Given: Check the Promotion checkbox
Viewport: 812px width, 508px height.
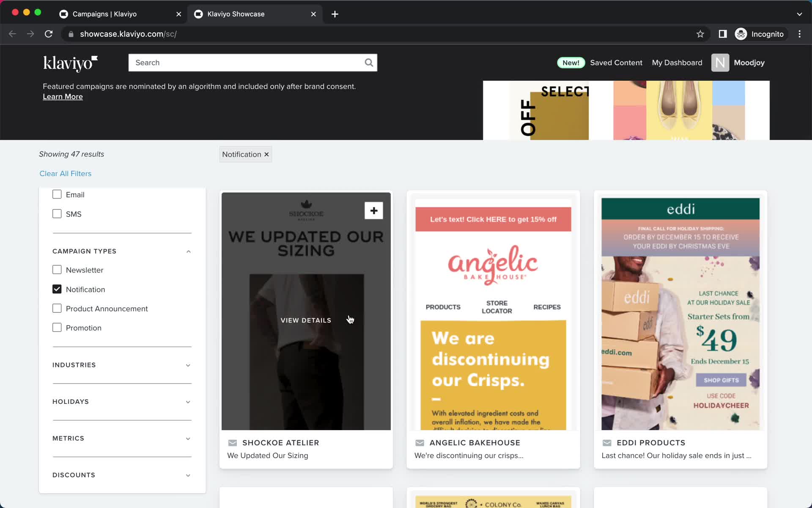Looking at the screenshot, I should [x=57, y=328].
